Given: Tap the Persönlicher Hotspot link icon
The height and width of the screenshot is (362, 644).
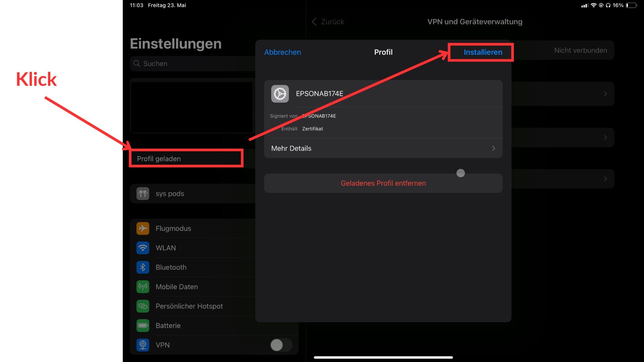Looking at the screenshot, I should (x=143, y=306).
